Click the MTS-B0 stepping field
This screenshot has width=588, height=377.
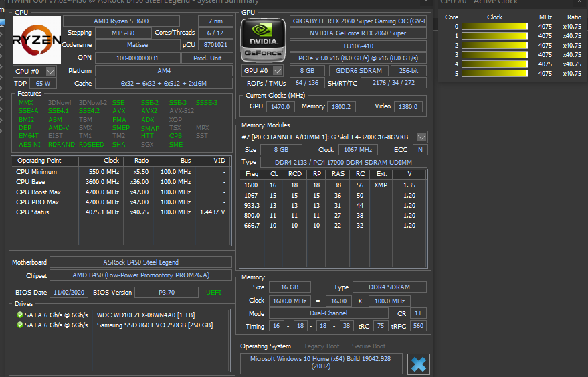coord(123,33)
